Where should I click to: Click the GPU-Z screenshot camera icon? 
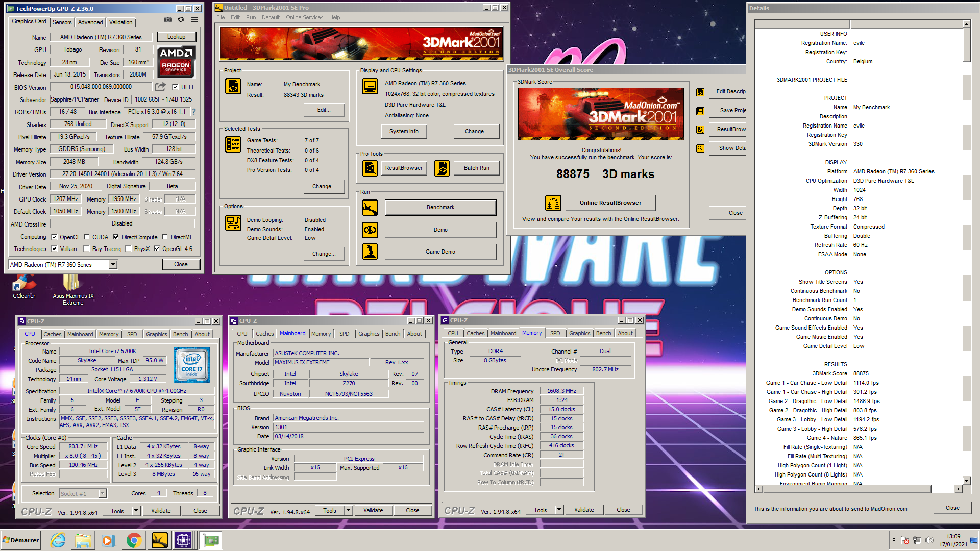(167, 20)
